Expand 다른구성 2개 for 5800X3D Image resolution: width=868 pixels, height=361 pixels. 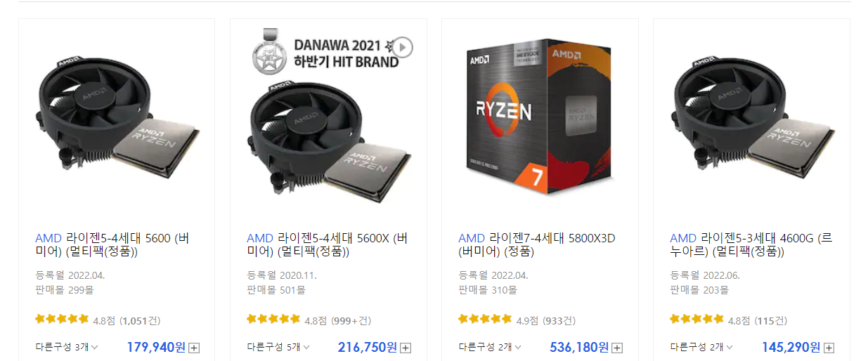tap(490, 347)
